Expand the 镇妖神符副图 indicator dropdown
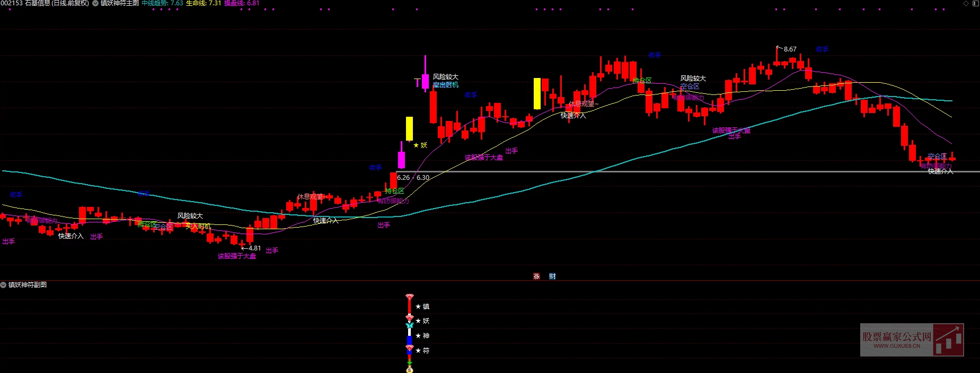The width and height of the screenshot is (980, 373). point(3,285)
